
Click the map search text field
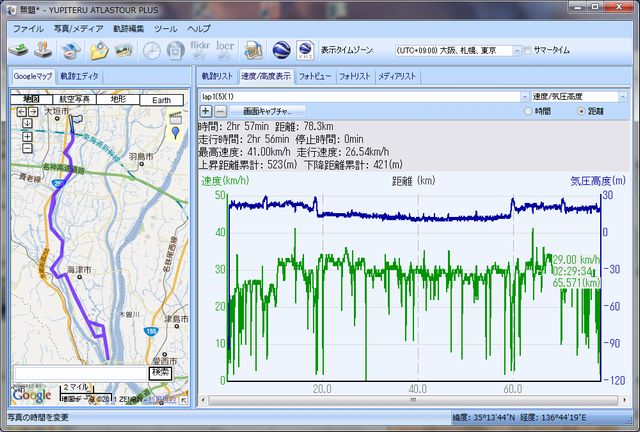[x=81, y=373]
